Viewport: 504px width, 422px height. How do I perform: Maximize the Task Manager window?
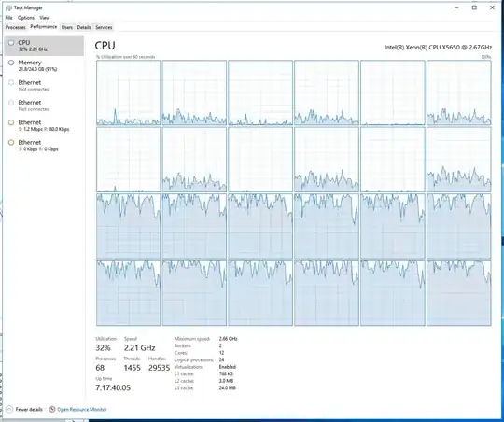pos(474,7)
